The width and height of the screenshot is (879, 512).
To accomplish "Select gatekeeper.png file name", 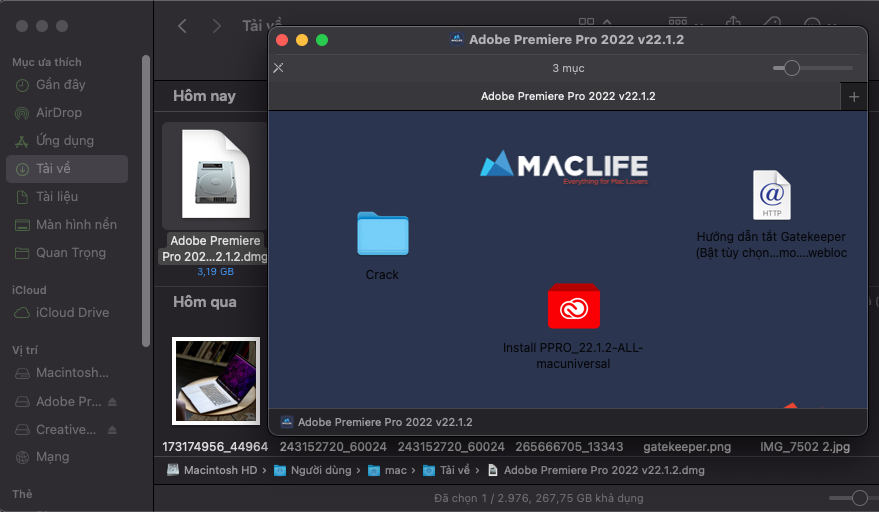I will pos(687,447).
